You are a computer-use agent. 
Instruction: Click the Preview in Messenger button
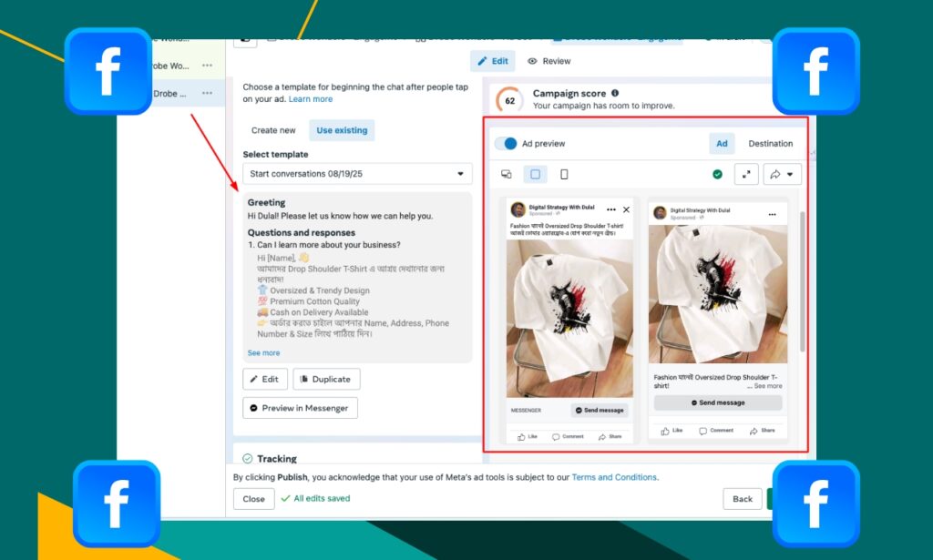click(x=300, y=408)
